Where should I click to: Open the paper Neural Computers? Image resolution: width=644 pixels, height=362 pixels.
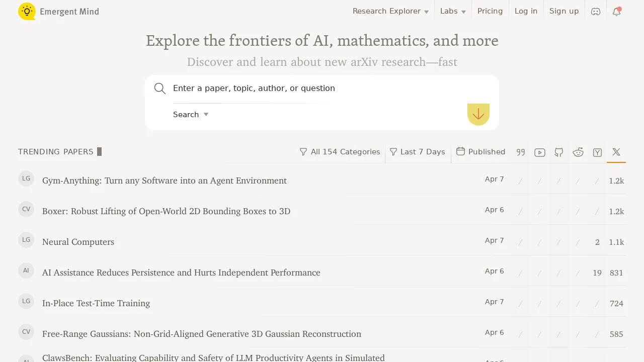pos(78,242)
